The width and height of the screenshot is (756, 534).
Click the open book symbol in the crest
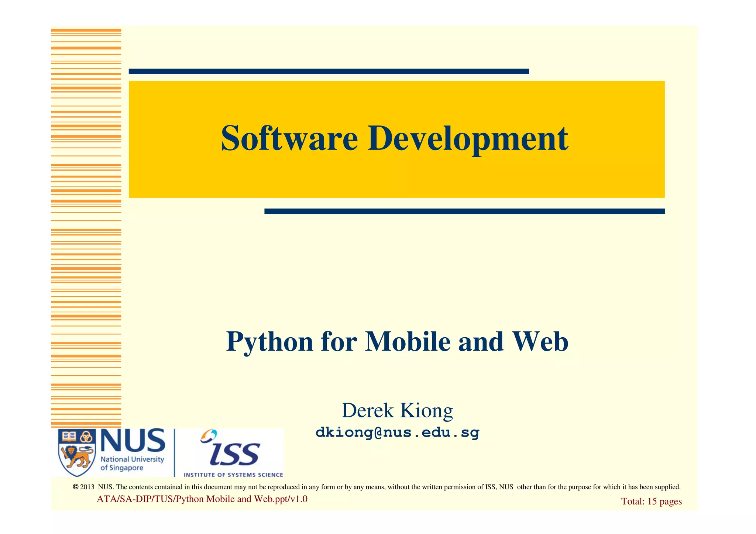coord(69,437)
